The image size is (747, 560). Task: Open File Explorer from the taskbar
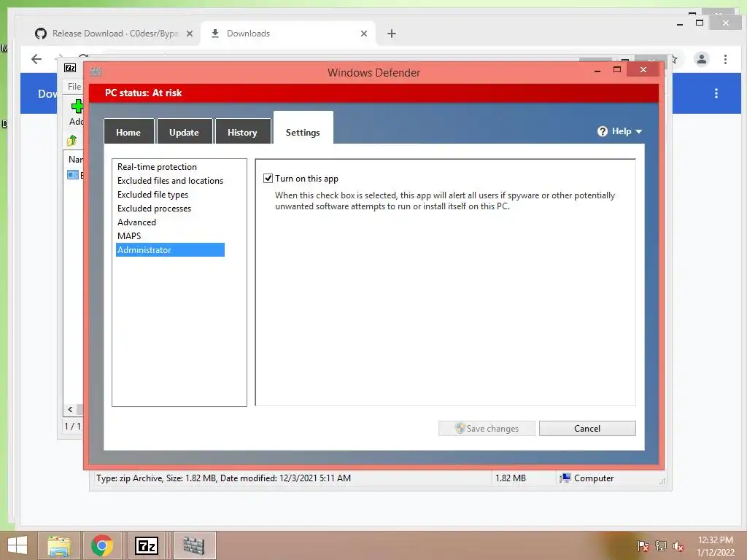[59, 545]
